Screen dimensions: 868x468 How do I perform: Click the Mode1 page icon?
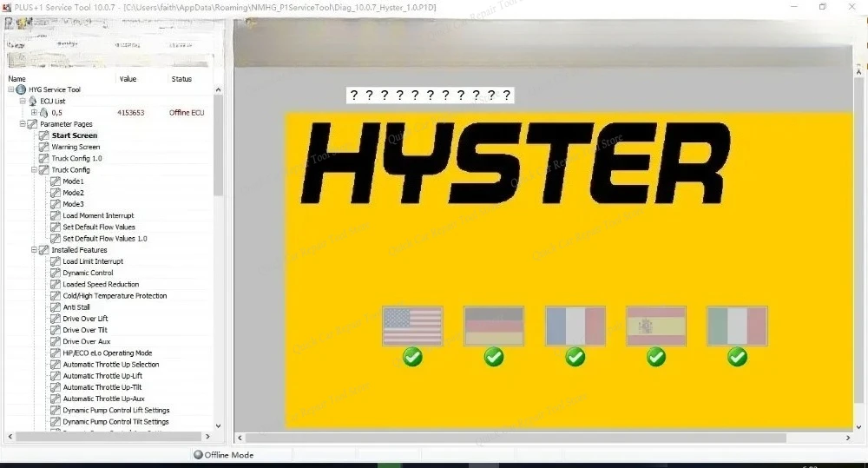coord(56,181)
